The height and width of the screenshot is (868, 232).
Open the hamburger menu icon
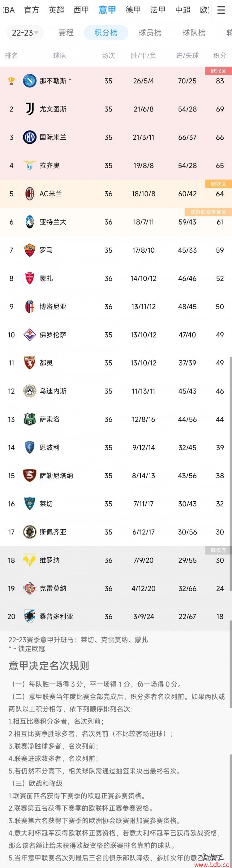coord(221,10)
